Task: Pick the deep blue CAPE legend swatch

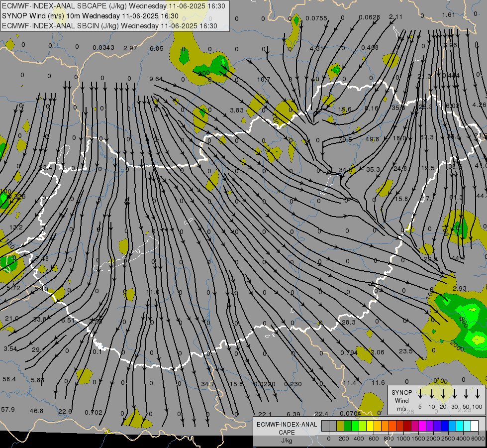Action: pyautogui.click(x=444, y=426)
